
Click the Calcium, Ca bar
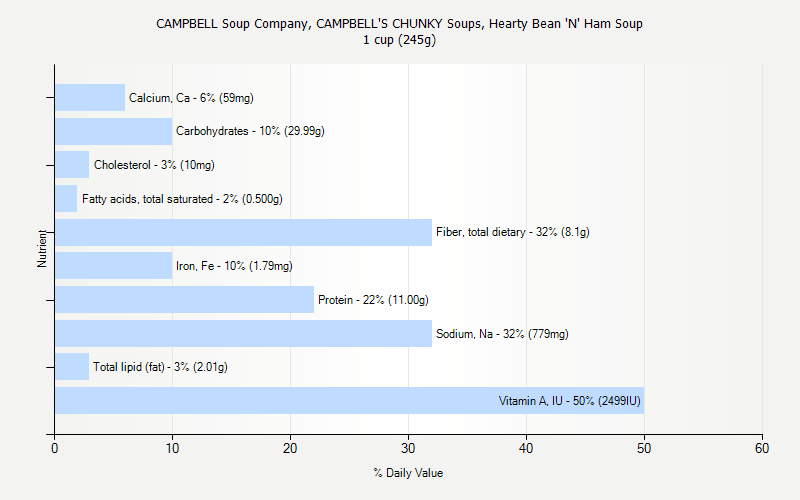coord(90,98)
